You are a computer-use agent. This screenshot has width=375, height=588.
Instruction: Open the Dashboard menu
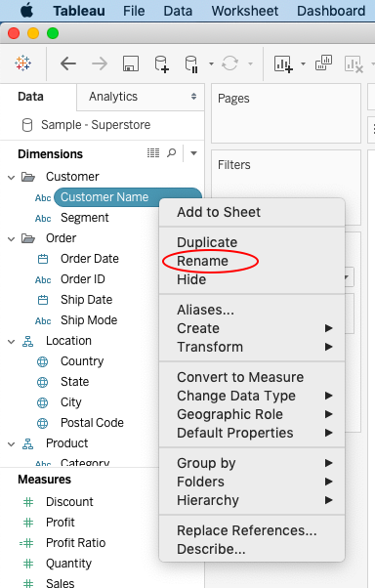coord(331,11)
